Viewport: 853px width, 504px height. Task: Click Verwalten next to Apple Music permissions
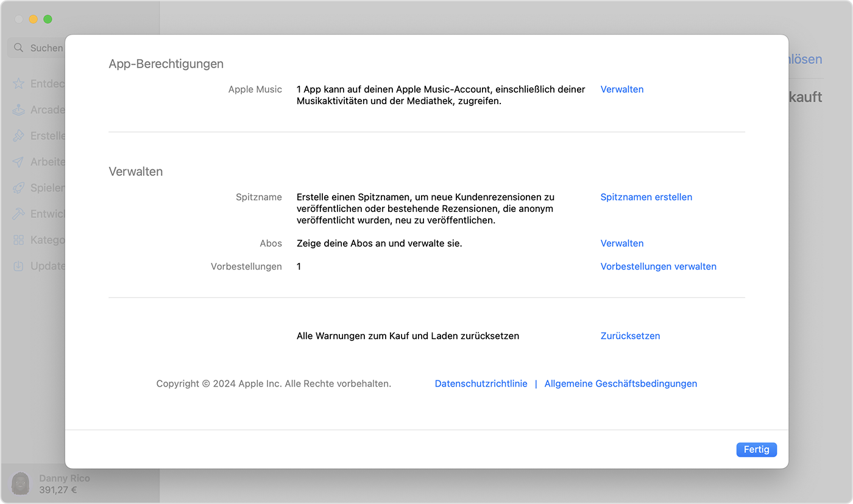tap(621, 89)
